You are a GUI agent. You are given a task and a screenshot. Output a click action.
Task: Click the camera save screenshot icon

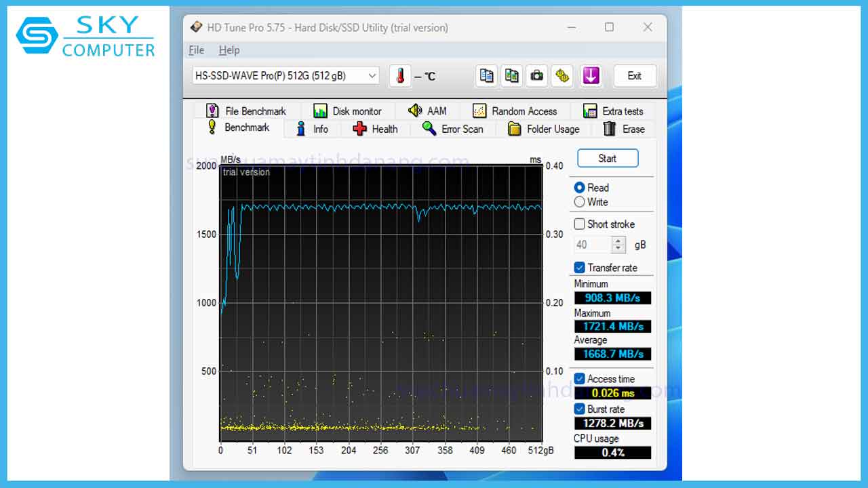click(x=537, y=76)
